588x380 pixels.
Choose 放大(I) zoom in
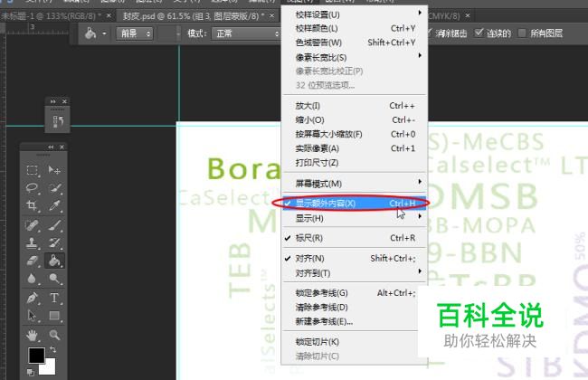355,106
